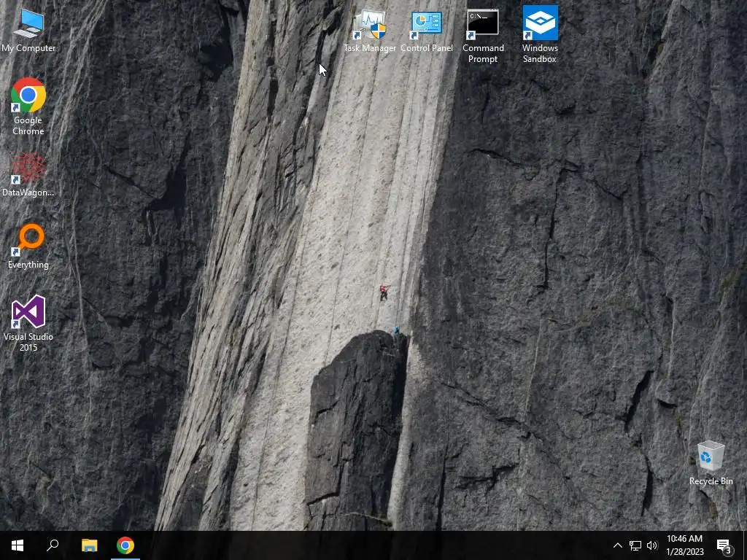Image resolution: width=747 pixels, height=560 pixels.
Task: Open the clock showing 10:46 AM
Action: click(x=684, y=545)
